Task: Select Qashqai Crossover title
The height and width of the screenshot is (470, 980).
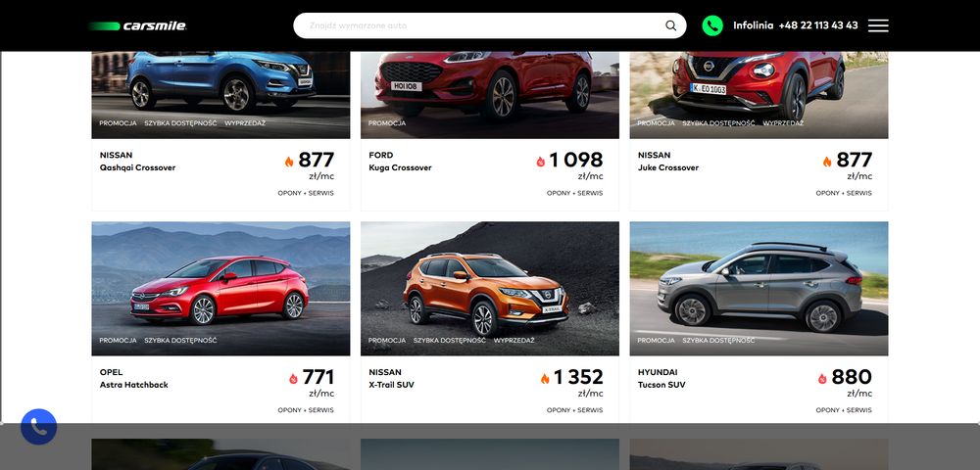Action: click(x=137, y=167)
